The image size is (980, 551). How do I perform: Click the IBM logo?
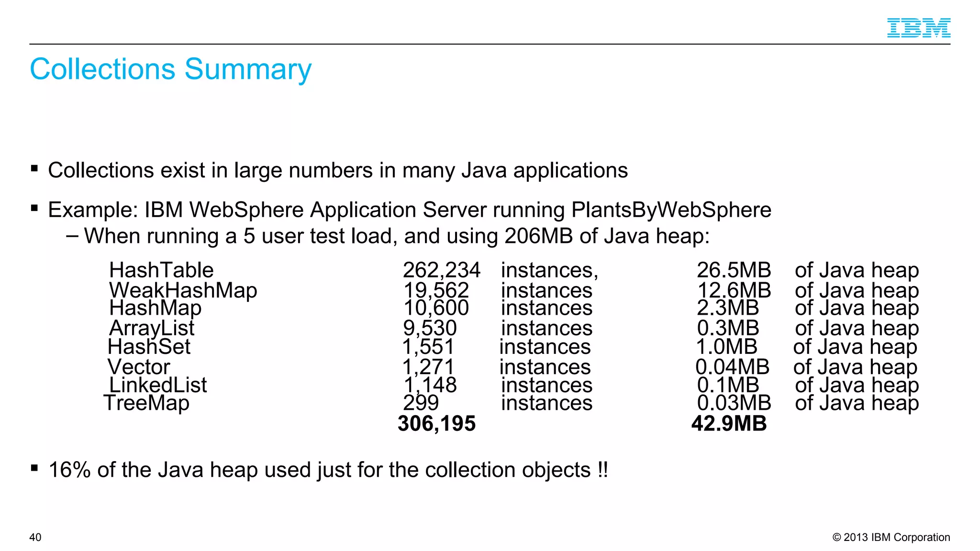pyautogui.click(x=918, y=28)
